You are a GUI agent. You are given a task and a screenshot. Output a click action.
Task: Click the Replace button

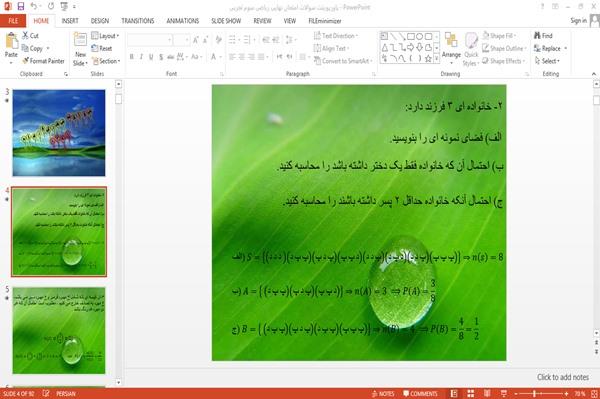point(550,48)
